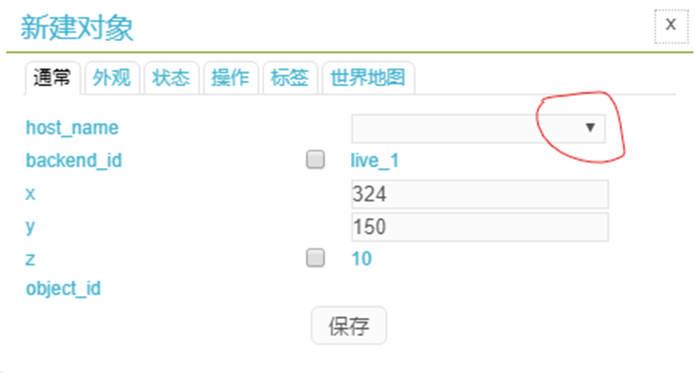Image resolution: width=695 pixels, height=373 pixels.
Task: Click the host_name label
Action: pyautogui.click(x=72, y=128)
